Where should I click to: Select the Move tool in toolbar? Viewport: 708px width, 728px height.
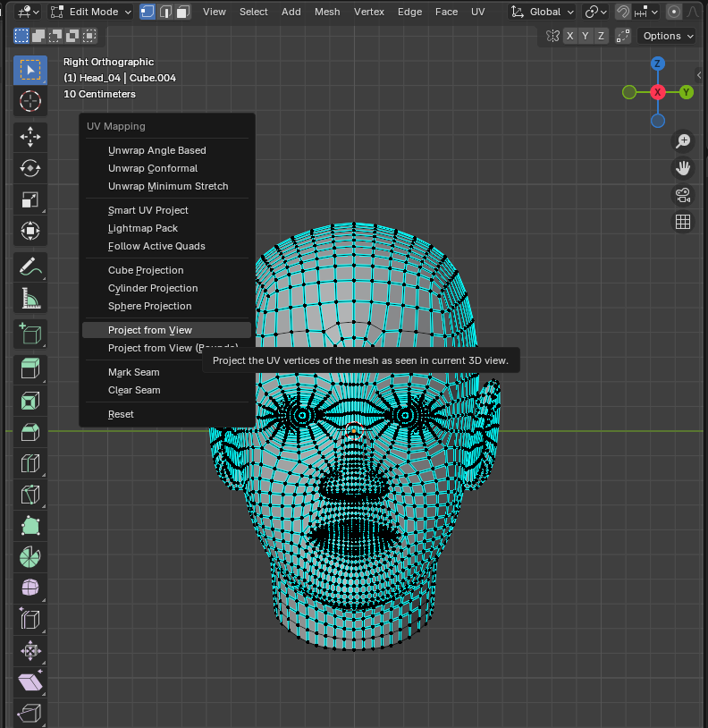tap(30, 136)
